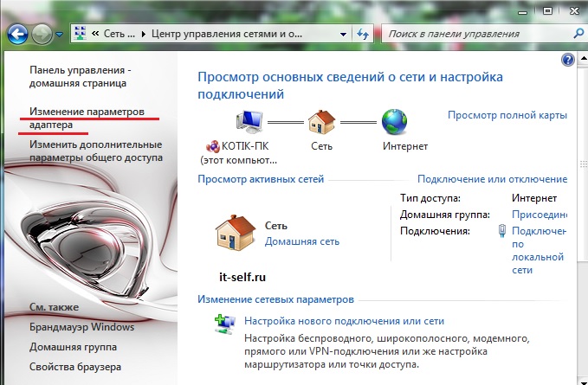Change network type via 'Домашняя сеть'
Screen dimensions: 588x385
[302, 241]
